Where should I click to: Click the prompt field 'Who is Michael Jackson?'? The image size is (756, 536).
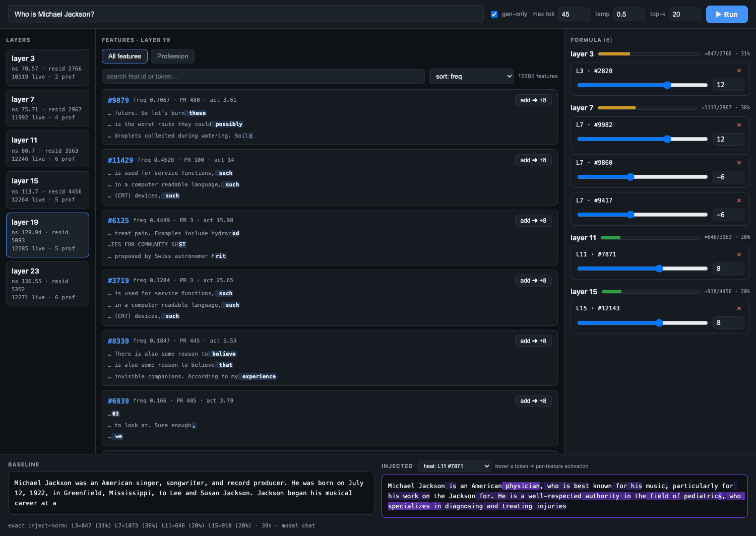point(246,14)
